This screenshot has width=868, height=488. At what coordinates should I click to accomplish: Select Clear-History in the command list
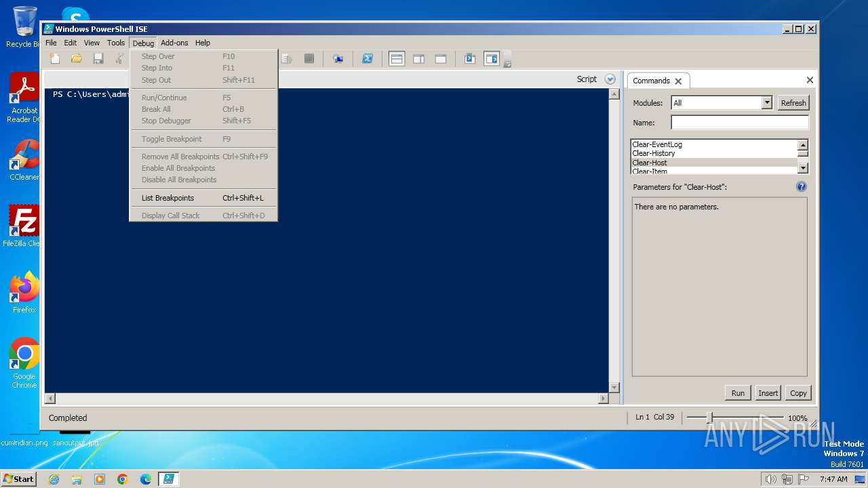point(714,153)
